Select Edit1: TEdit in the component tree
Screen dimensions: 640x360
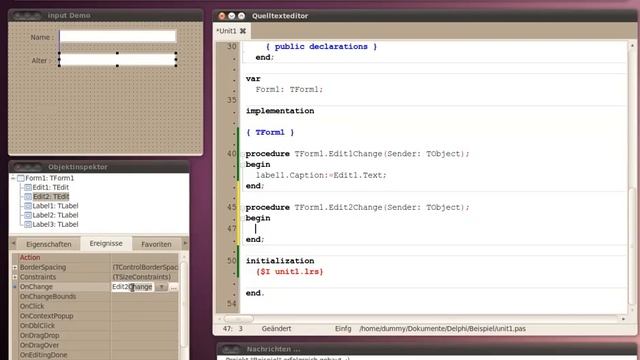click(x=51, y=187)
